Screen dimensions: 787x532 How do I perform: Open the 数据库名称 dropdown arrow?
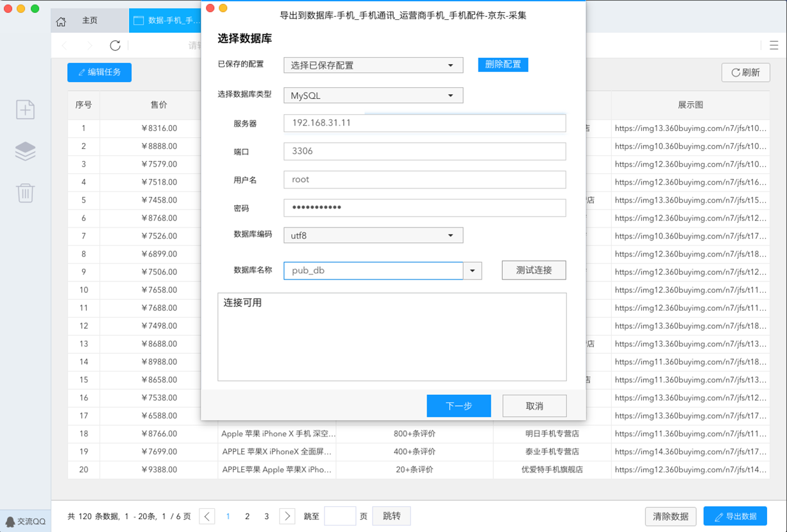pyautogui.click(x=473, y=270)
